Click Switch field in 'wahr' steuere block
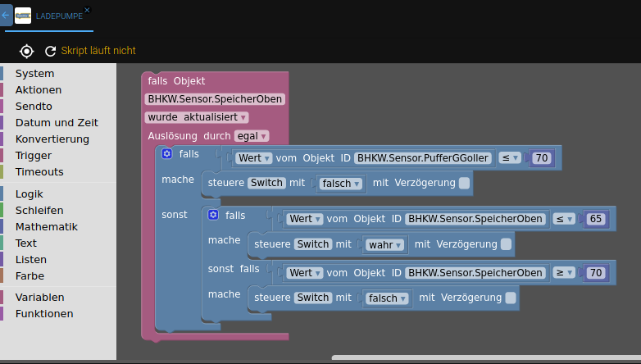The height and width of the screenshot is (364, 641). [313, 244]
